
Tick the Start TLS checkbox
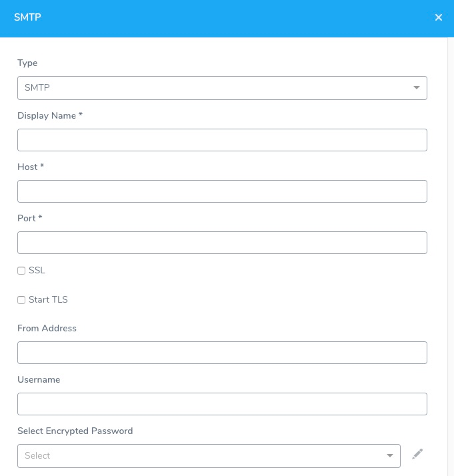(x=21, y=300)
